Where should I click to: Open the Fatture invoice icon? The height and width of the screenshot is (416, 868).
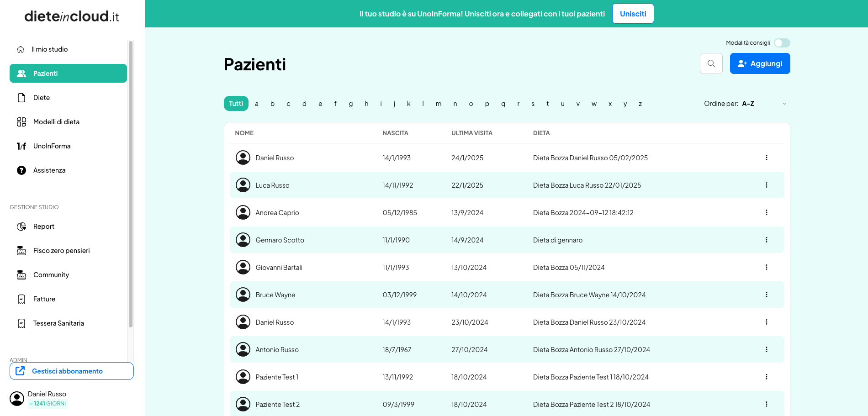[21, 299]
